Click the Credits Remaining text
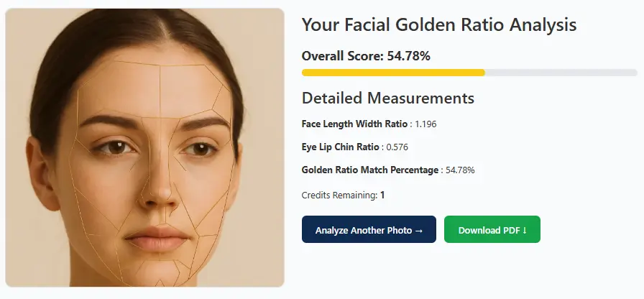The width and height of the screenshot is (644, 299). pyautogui.click(x=339, y=195)
